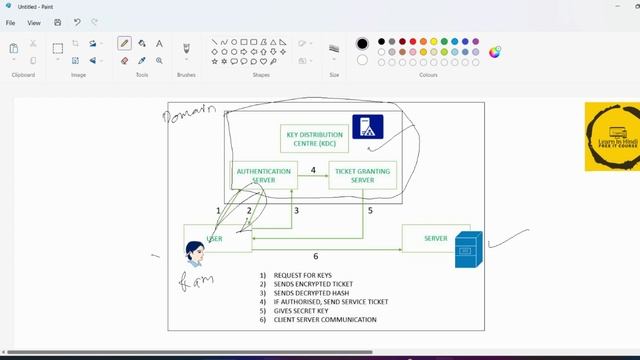Pick the lime green colour swatch
This screenshot has width=640, height=360.
pyautogui.click(x=444, y=52)
